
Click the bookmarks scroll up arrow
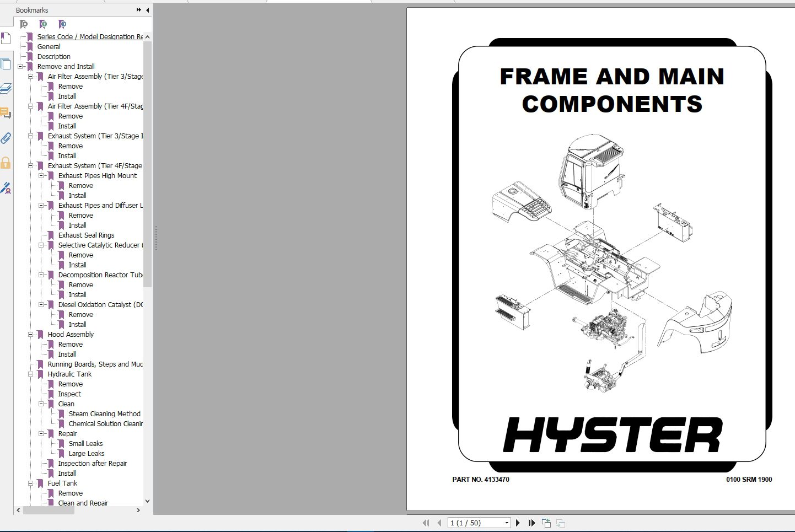click(x=147, y=37)
